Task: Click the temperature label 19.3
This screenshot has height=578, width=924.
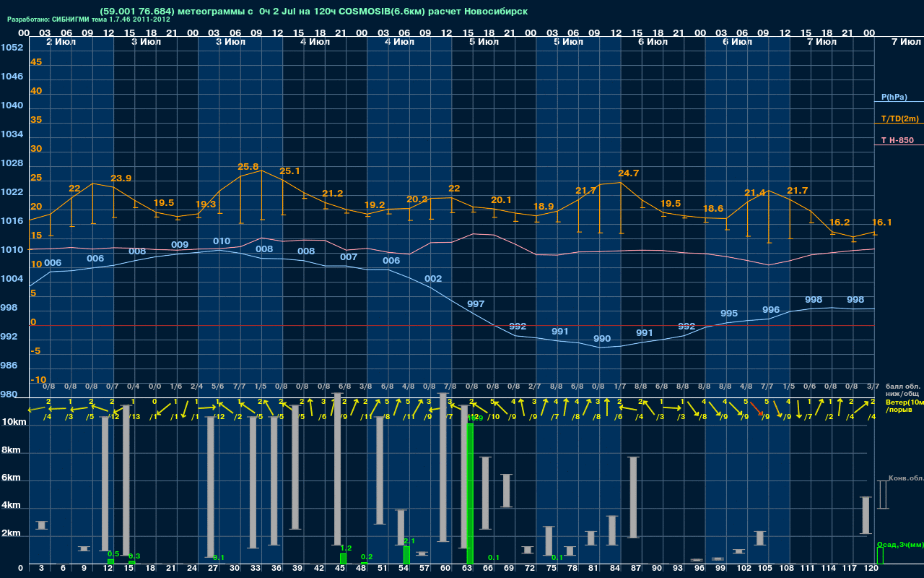Action: coord(206,204)
